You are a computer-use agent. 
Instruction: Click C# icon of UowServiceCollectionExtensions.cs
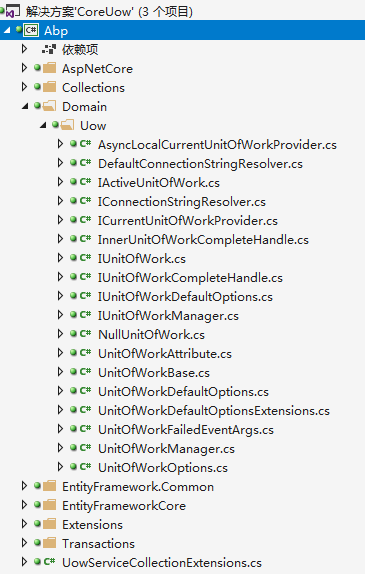pos(49,562)
